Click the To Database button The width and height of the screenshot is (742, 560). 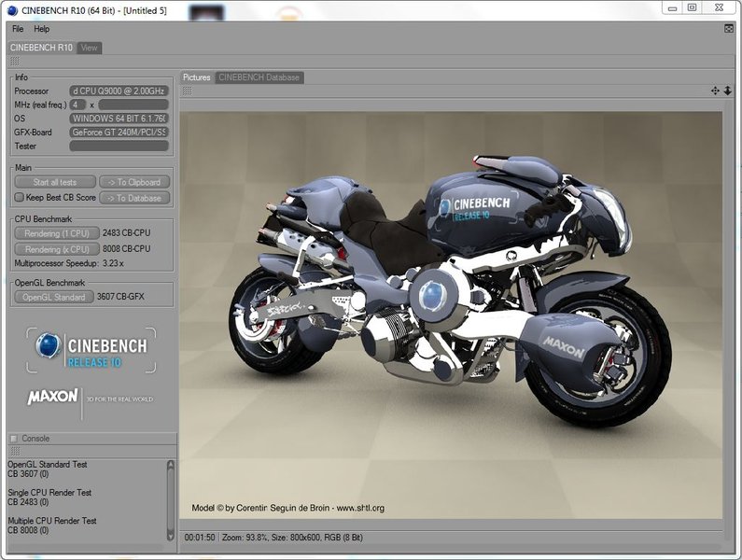tap(134, 199)
